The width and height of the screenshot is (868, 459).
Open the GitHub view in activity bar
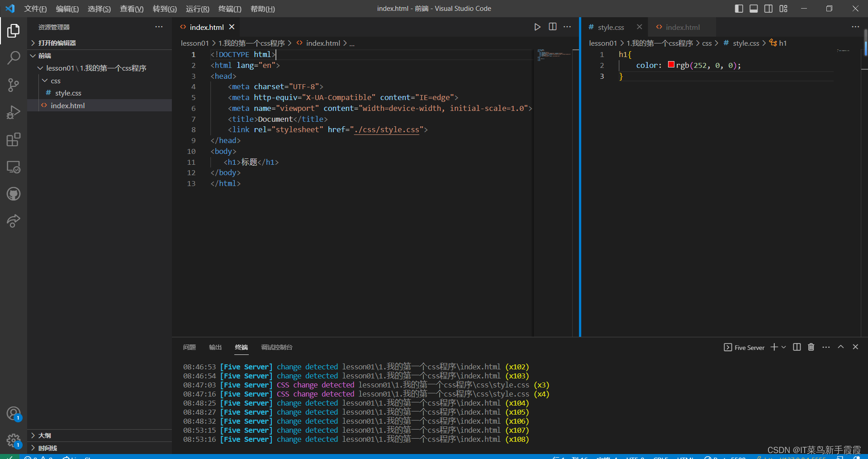[x=14, y=194]
